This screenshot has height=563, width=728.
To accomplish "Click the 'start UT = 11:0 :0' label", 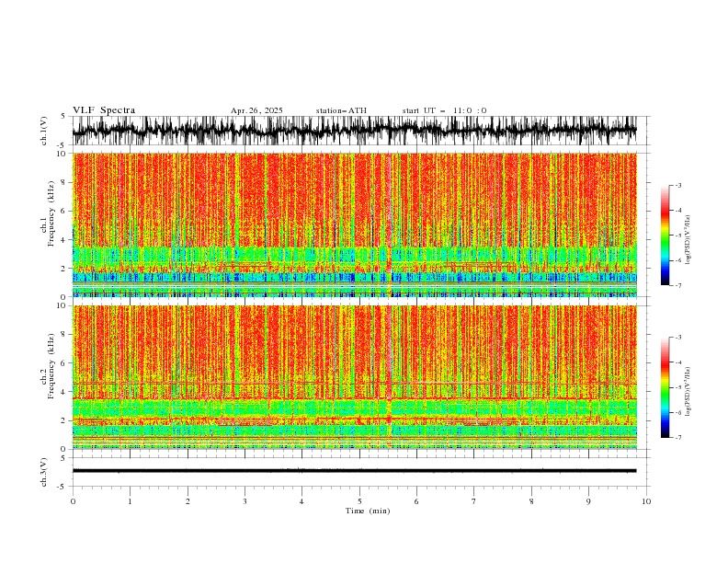I will [x=444, y=110].
